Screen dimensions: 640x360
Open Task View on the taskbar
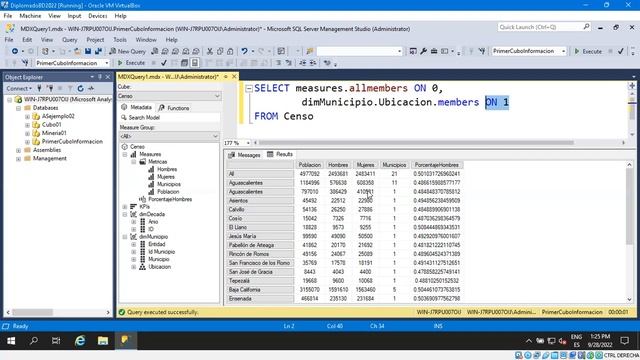[x=56, y=341]
